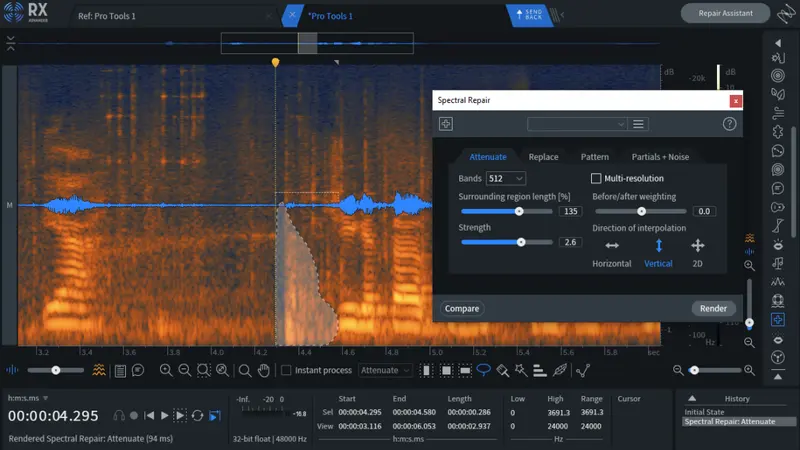
Task: Toggle follow playhead button in transport
Action: (215, 416)
